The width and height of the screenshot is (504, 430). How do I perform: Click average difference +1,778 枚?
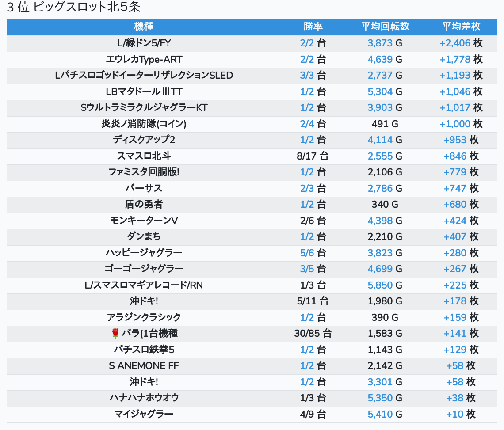click(461, 60)
